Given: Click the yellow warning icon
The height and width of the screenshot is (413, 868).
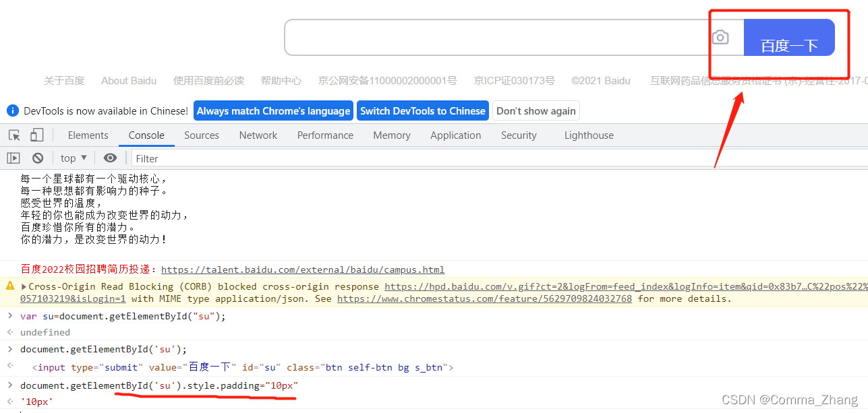Looking at the screenshot, I should click(x=10, y=286).
